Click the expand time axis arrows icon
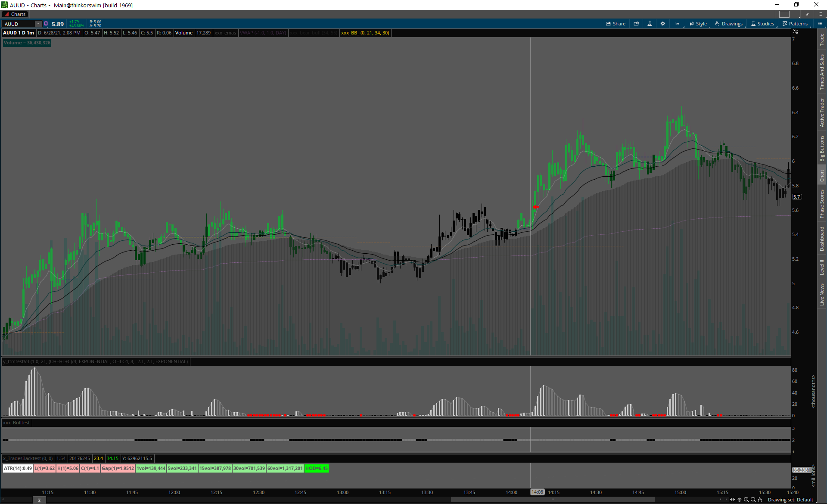Viewport: 827px width, 504px height. pos(733,500)
